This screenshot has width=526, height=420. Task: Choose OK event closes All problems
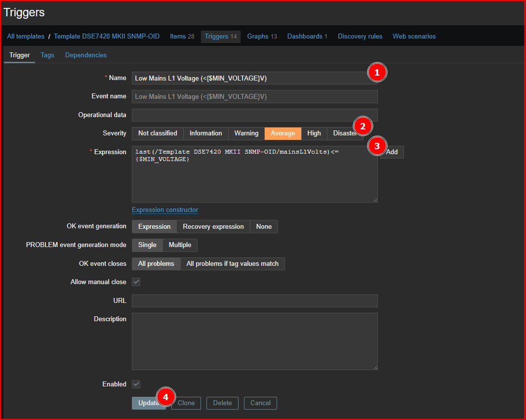(x=156, y=264)
